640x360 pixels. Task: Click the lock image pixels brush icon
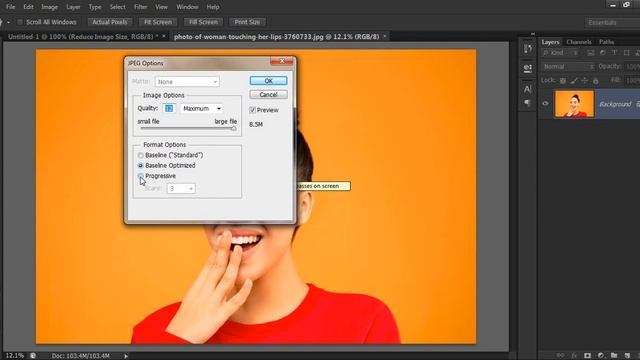[x=574, y=81]
